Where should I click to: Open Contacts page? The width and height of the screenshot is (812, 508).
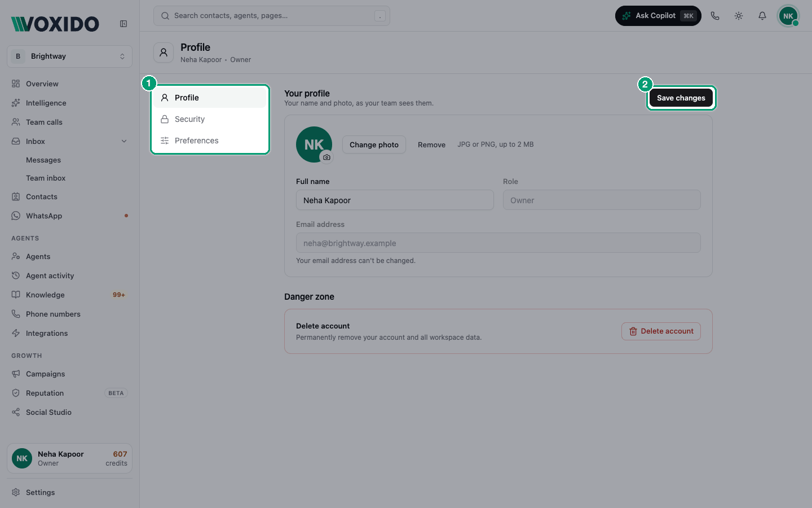click(x=69, y=196)
